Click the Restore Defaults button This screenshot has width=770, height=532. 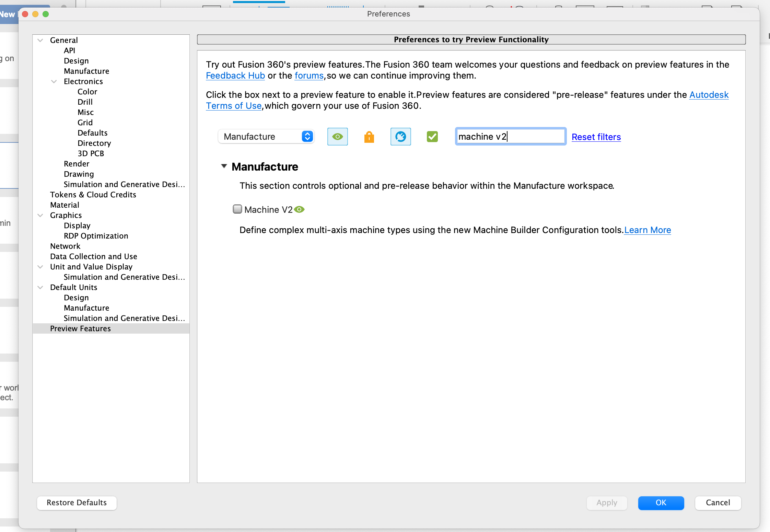coord(77,502)
